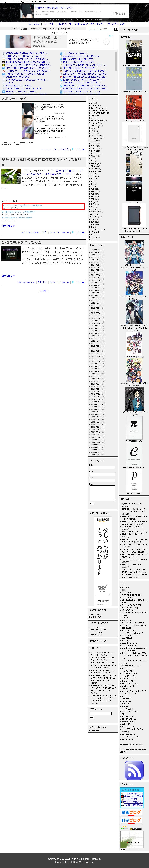Jump to Top from 2013.06.16 post

point(81,282)
